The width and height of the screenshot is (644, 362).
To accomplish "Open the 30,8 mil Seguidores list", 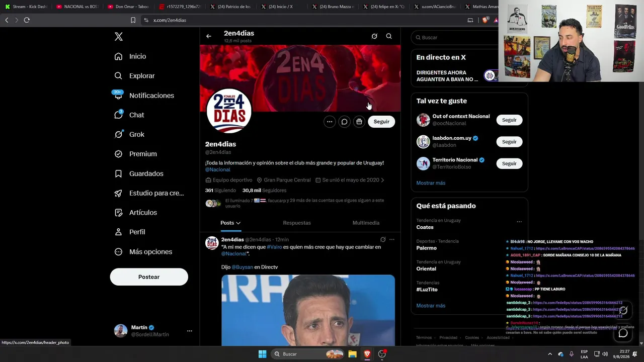I will [264, 191].
